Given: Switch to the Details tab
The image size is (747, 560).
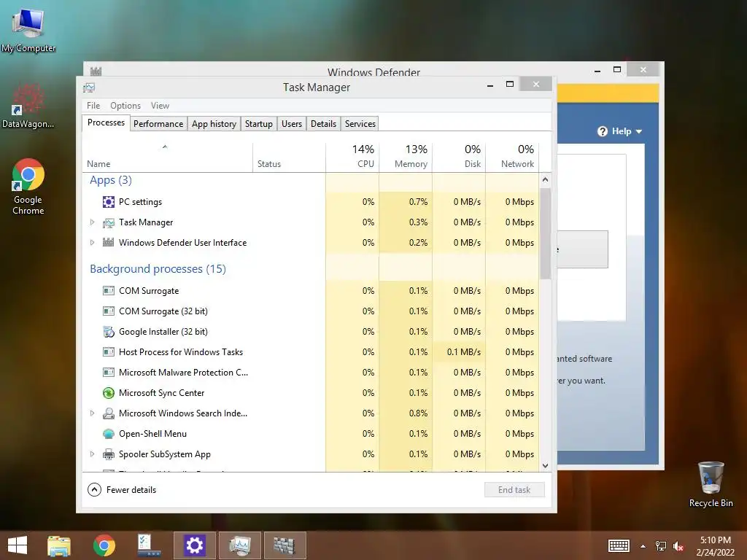Looking at the screenshot, I should pos(323,124).
